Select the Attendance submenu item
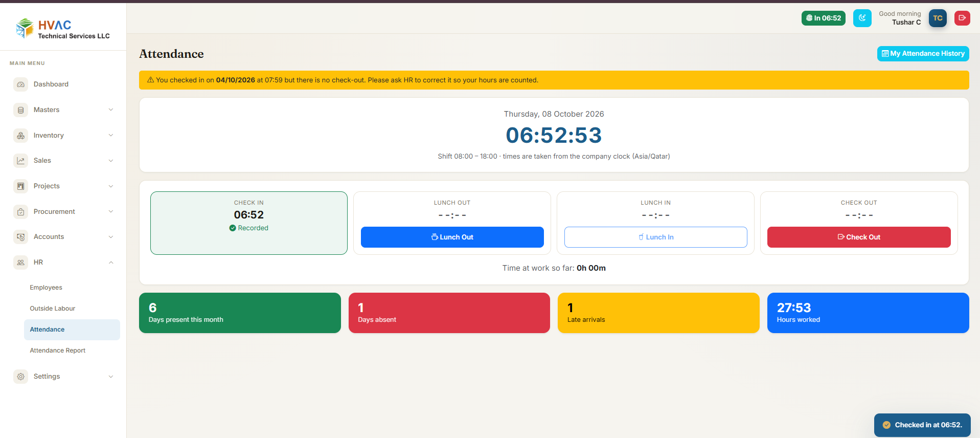This screenshot has height=438, width=980. click(x=72, y=330)
